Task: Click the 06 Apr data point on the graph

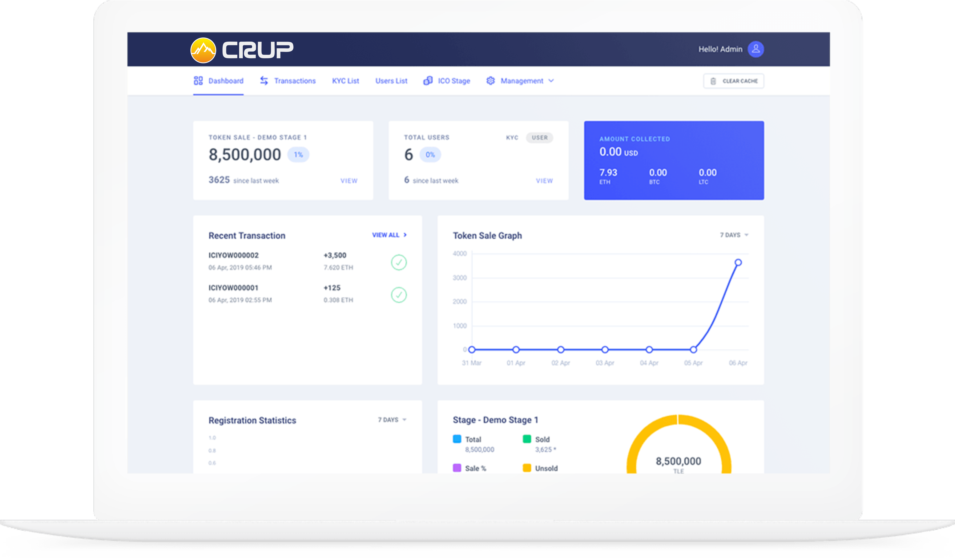Action: pos(738,262)
